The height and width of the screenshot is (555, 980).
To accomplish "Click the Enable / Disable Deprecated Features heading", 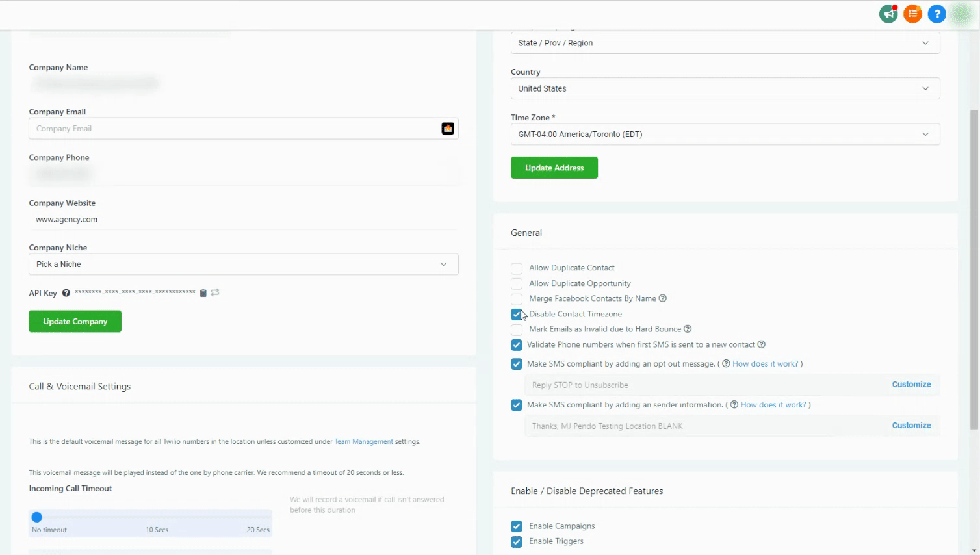I will click(x=587, y=491).
